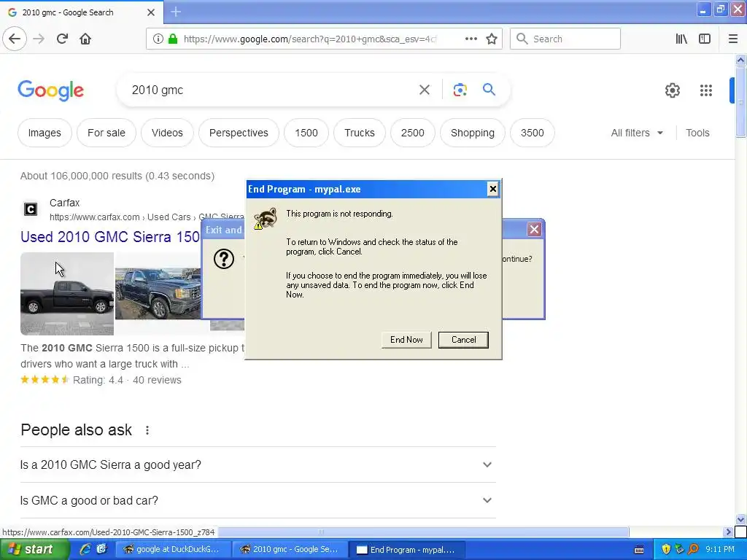Click the Carfax site name text
The image size is (747, 560).
65,203
